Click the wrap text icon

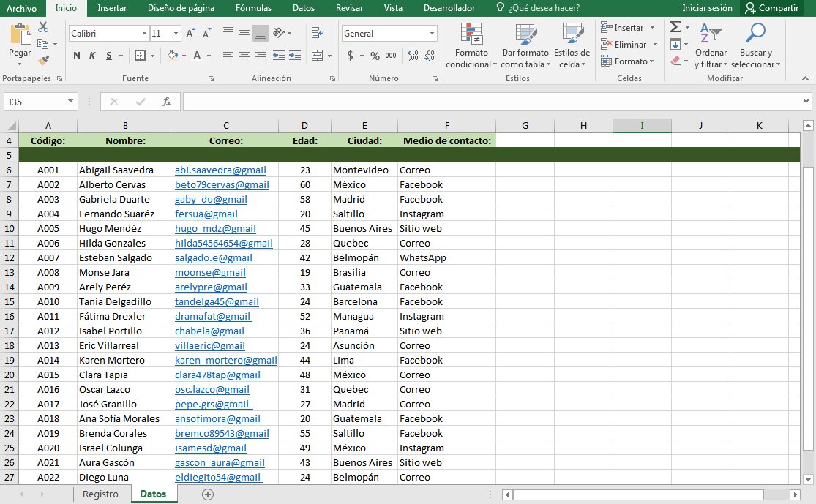point(316,33)
